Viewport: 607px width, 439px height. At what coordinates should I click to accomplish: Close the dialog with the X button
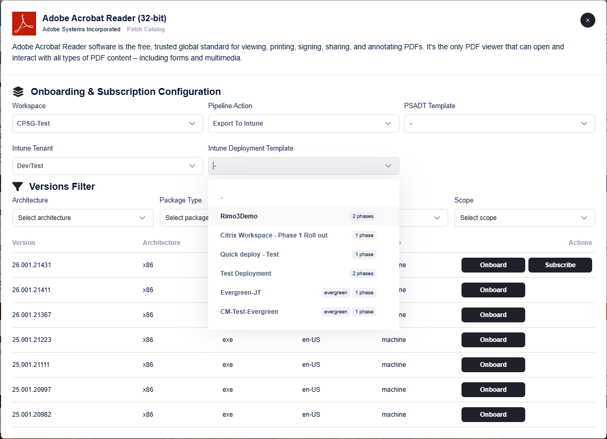[587, 20]
